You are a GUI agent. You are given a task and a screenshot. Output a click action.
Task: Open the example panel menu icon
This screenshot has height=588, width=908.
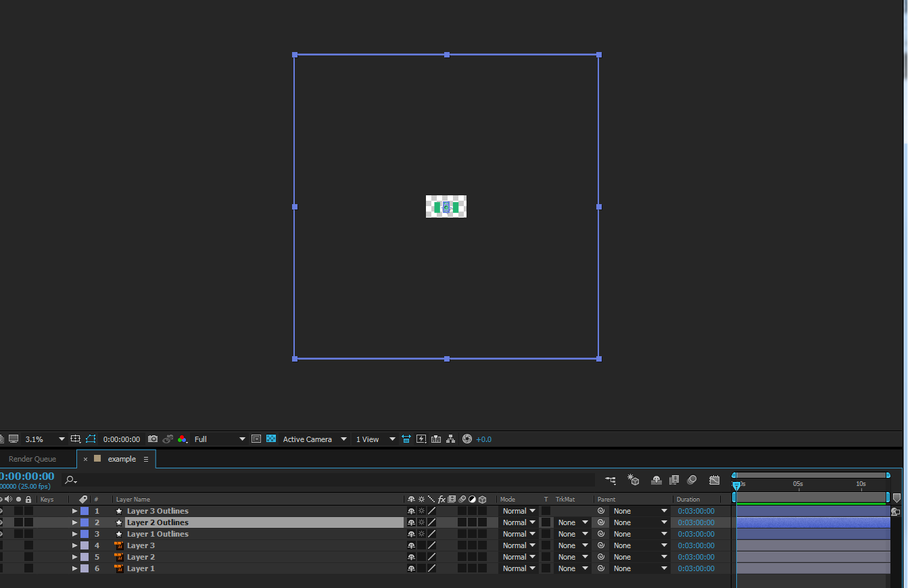point(145,459)
